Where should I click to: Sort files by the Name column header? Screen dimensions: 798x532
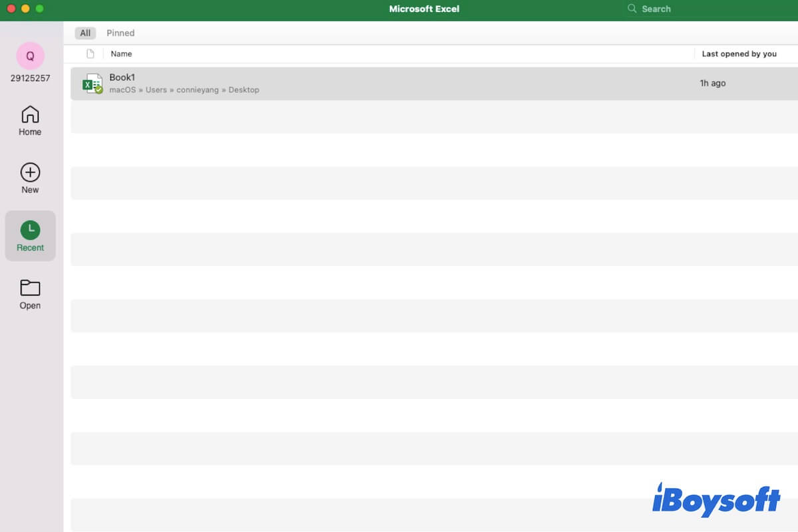122,53
